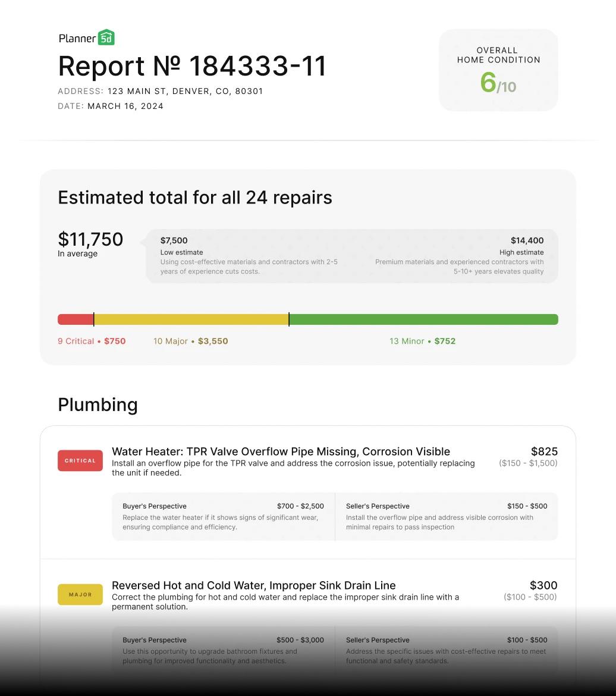Viewport: 616px width, 696px height.
Task: Click the '9 Critical • $750' label
Action: 92,341
